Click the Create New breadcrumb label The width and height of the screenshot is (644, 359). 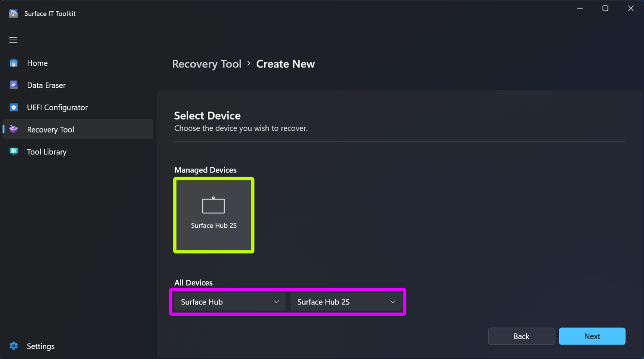[x=286, y=64]
